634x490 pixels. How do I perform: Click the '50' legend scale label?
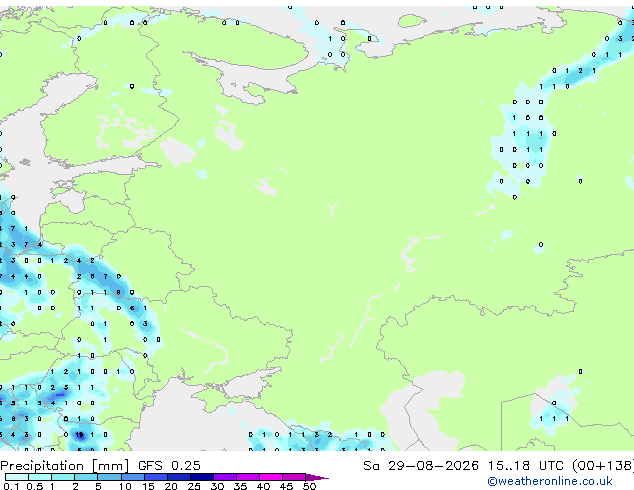tap(309, 486)
